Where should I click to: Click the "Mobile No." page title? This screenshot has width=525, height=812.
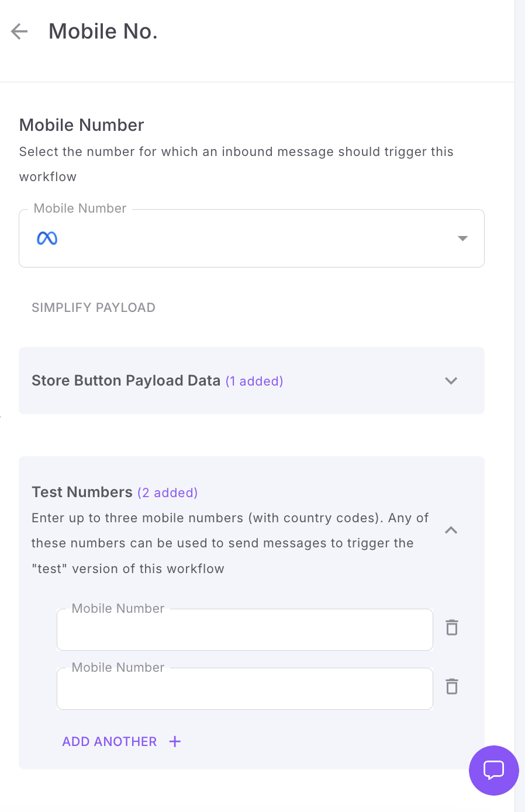click(103, 32)
